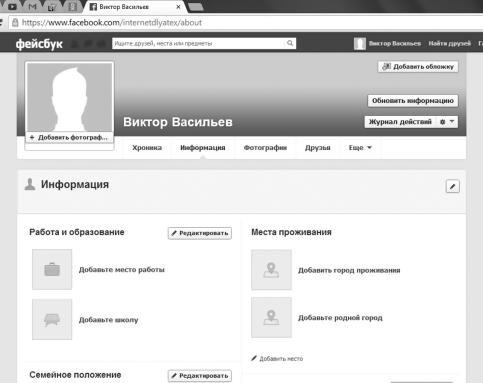The height and width of the screenshot is (383, 483).
Task: Click the school icon next to Добавьте школу
Action: pyautogui.click(x=52, y=319)
